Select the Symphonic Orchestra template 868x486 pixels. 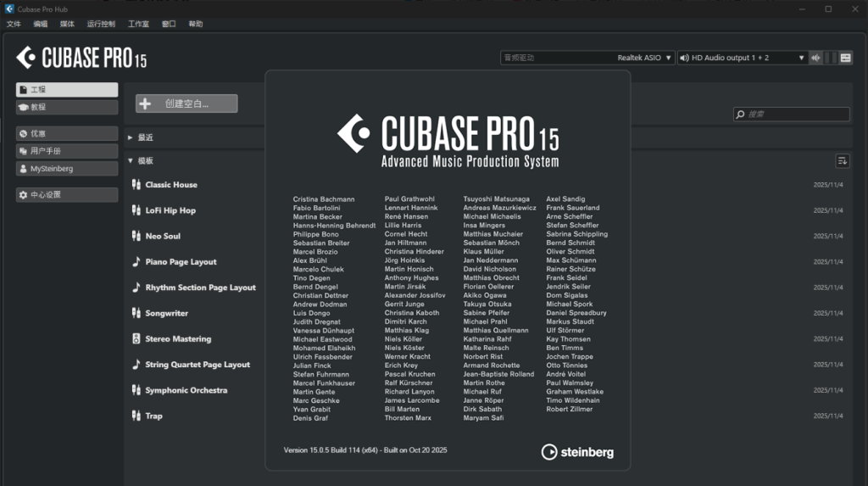[186, 390]
